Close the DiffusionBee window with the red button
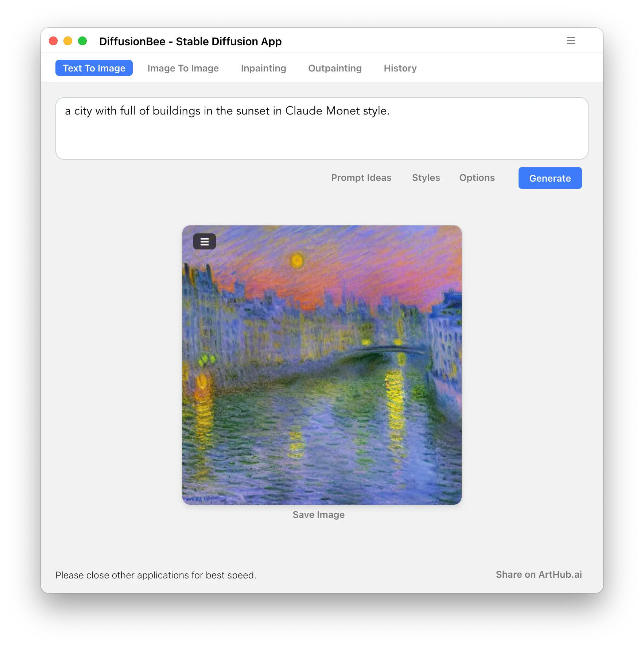Image resolution: width=644 pixels, height=647 pixels. (54, 41)
